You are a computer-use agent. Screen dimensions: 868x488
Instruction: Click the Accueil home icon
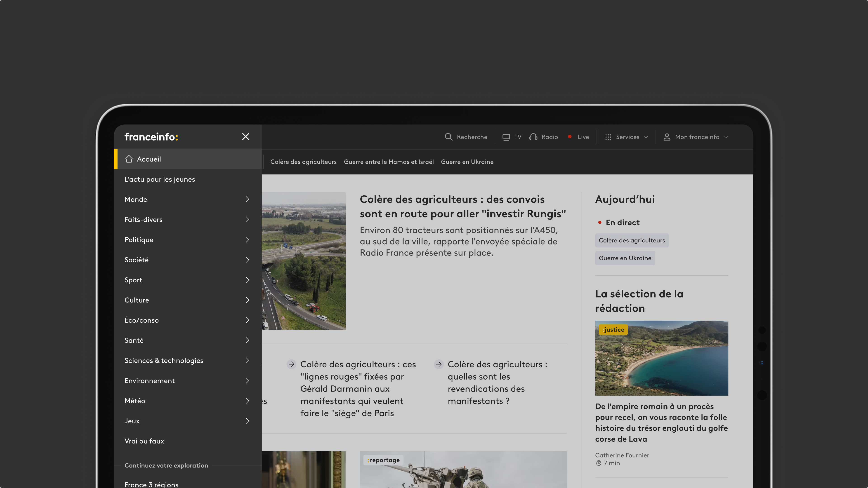pyautogui.click(x=129, y=159)
